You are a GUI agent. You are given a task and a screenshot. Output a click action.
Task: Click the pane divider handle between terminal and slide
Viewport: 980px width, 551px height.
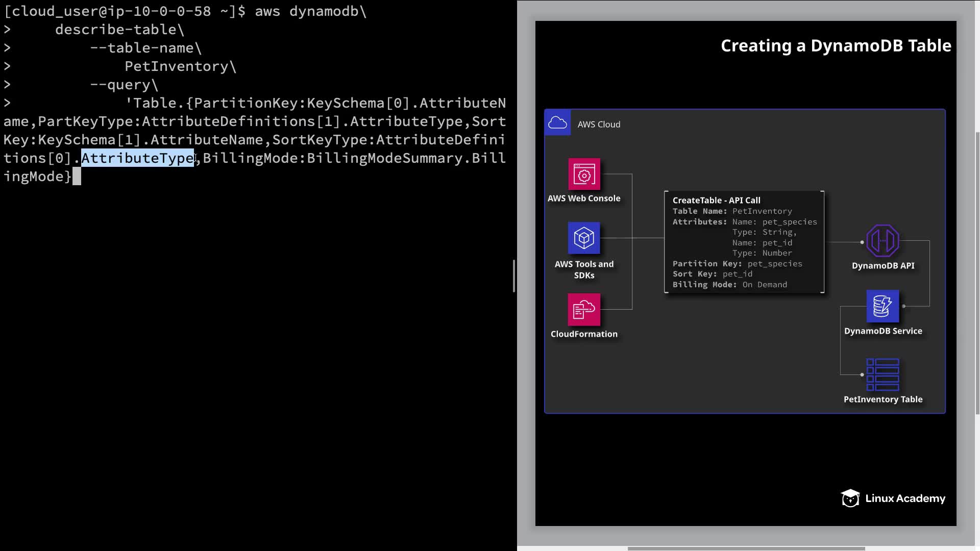(x=513, y=275)
